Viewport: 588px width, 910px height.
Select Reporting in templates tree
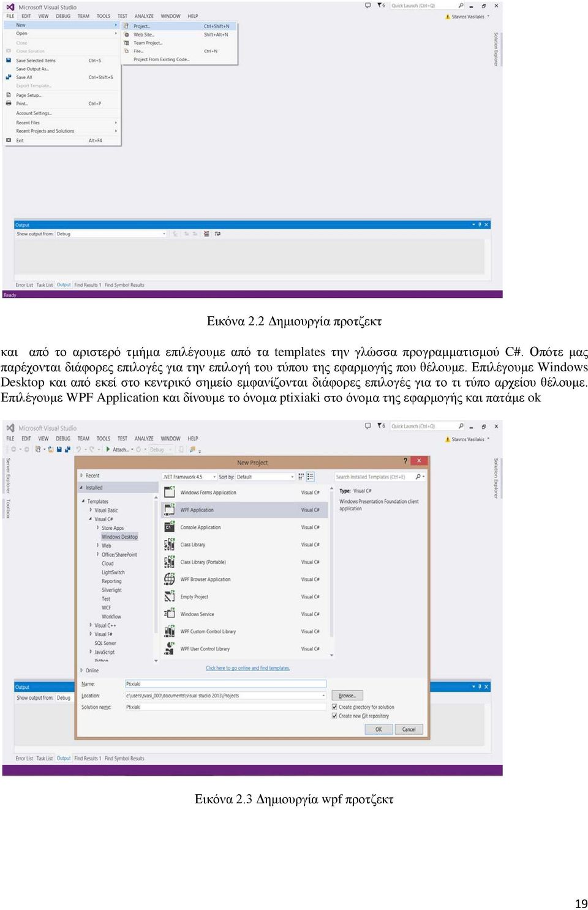click(111, 581)
